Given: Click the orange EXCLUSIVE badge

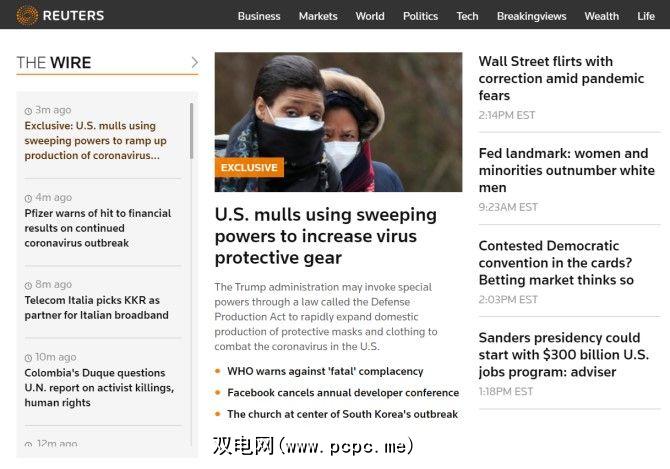Looking at the screenshot, I should [249, 167].
